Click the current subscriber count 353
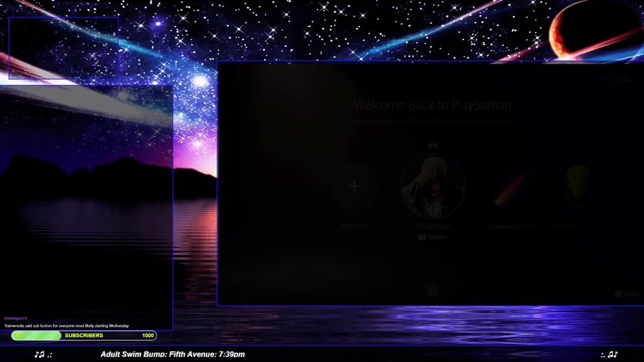 pos(19,335)
